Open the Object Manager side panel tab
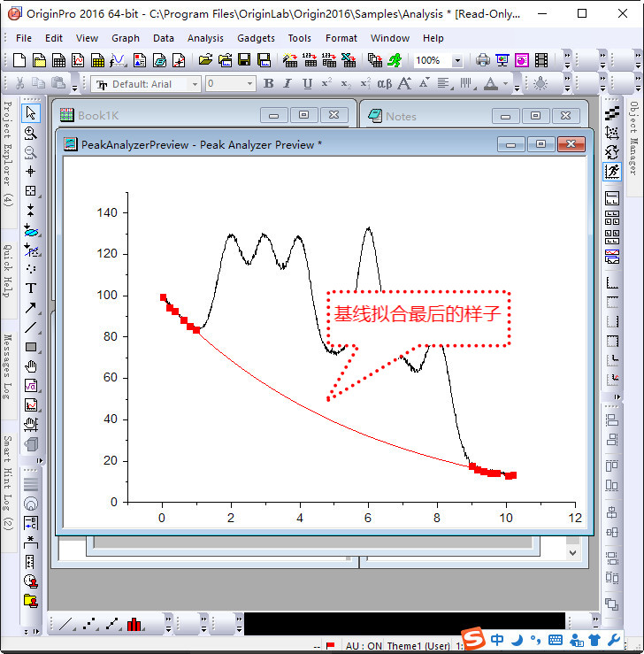 (x=633, y=138)
